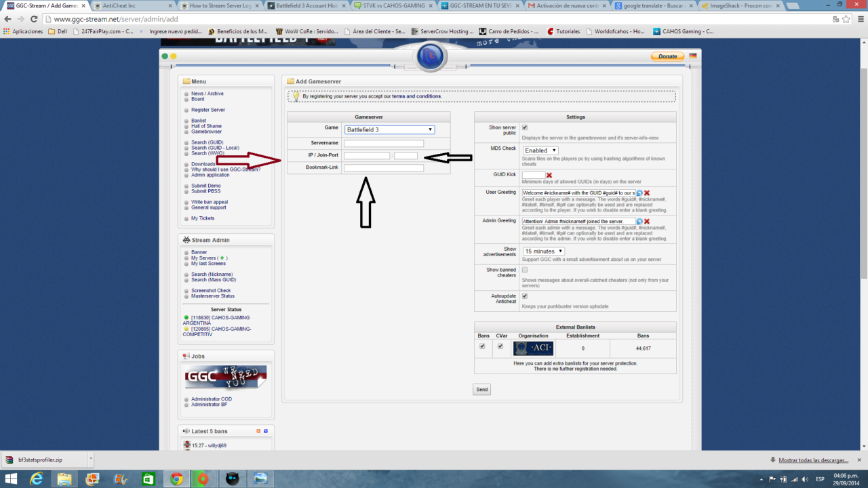Click the Send button
The image size is (868, 488).
pyautogui.click(x=481, y=390)
